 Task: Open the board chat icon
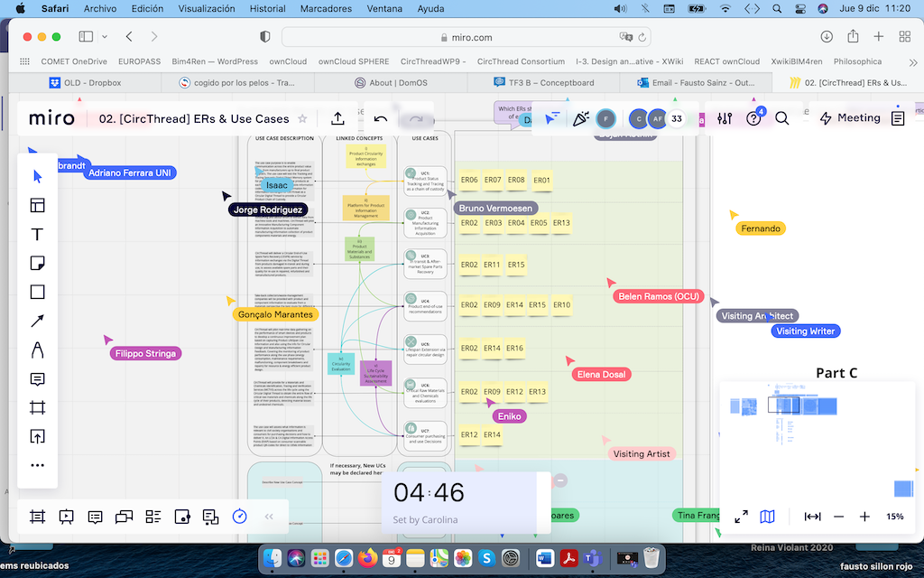click(x=124, y=517)
